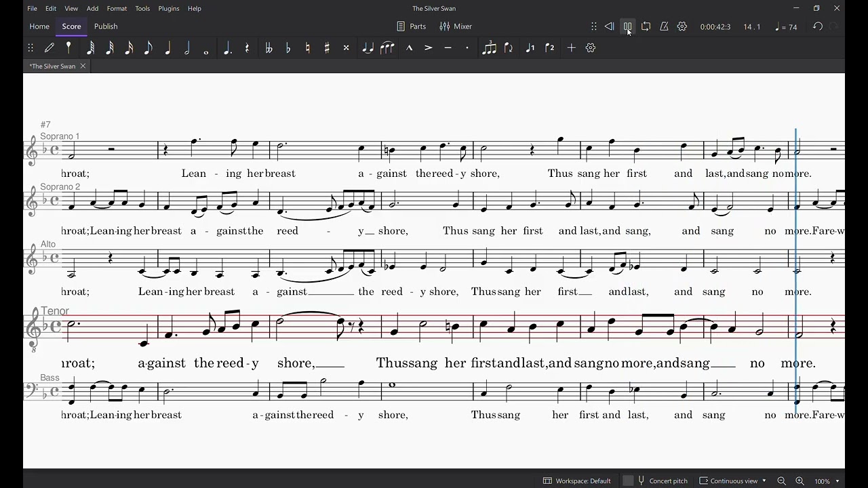This screenshot has height=488, width=868.
Task: Undo the last action
Action: coord(818,26)
